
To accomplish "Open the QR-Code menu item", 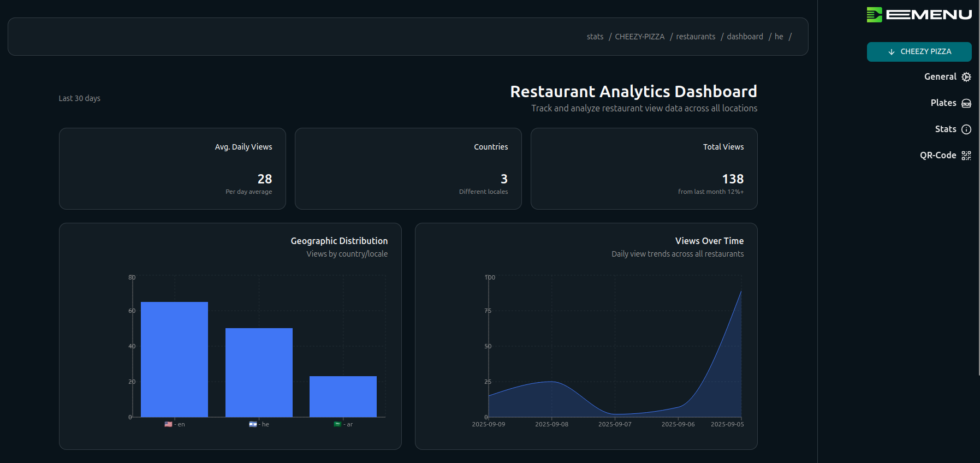I will click(937, 156).
